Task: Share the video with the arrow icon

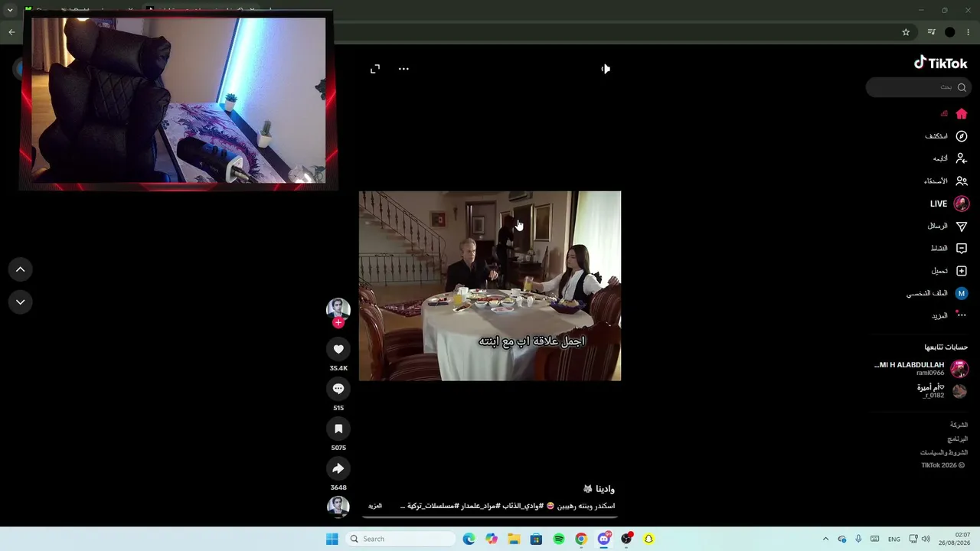Action: 338,468
